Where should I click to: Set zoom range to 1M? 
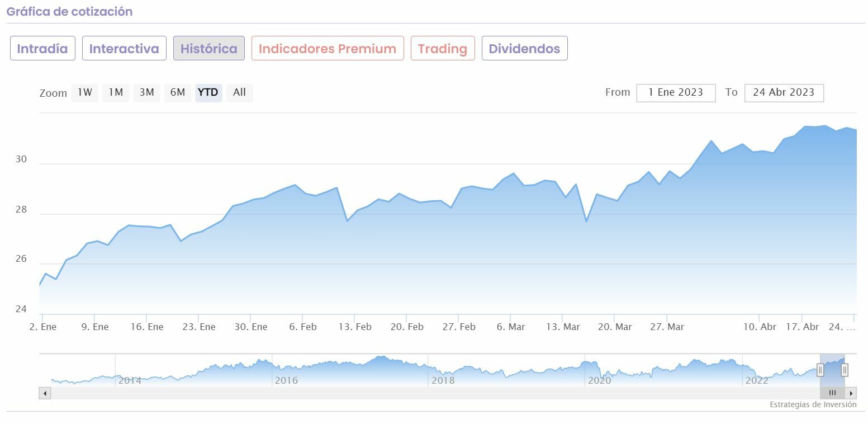tap(116, 92)
